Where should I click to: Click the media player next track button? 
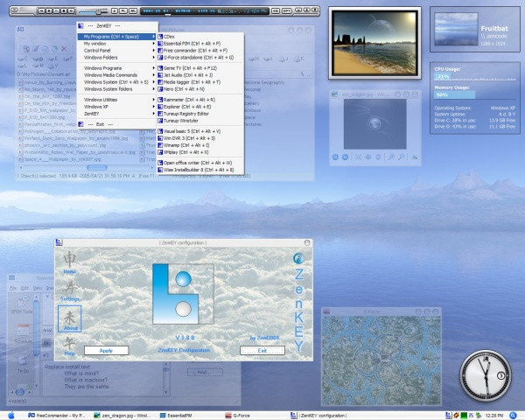click(71, 10)
